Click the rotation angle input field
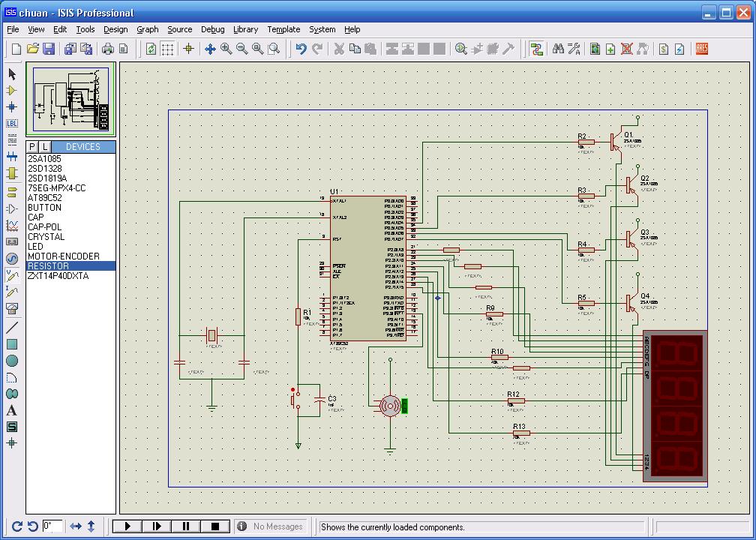 coord(52,526)
